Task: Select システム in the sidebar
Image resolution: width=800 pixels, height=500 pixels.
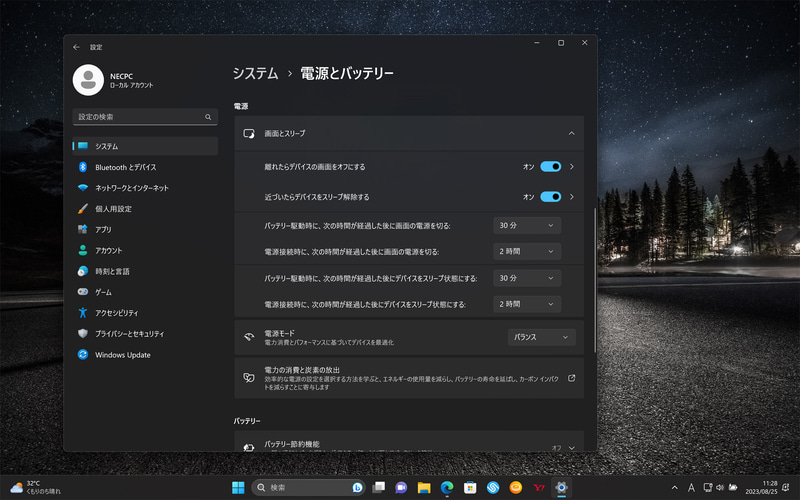Action: [x=145, y=146]
